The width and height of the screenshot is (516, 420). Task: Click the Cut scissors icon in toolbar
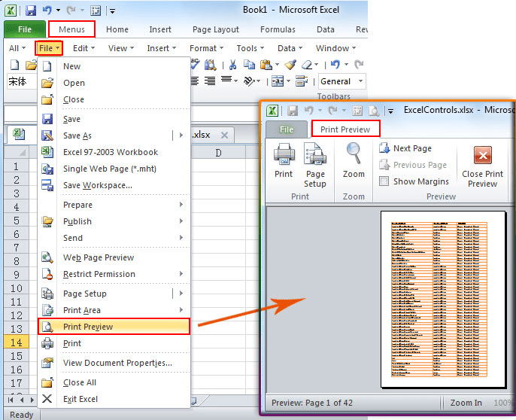click(x=232, y=65)
